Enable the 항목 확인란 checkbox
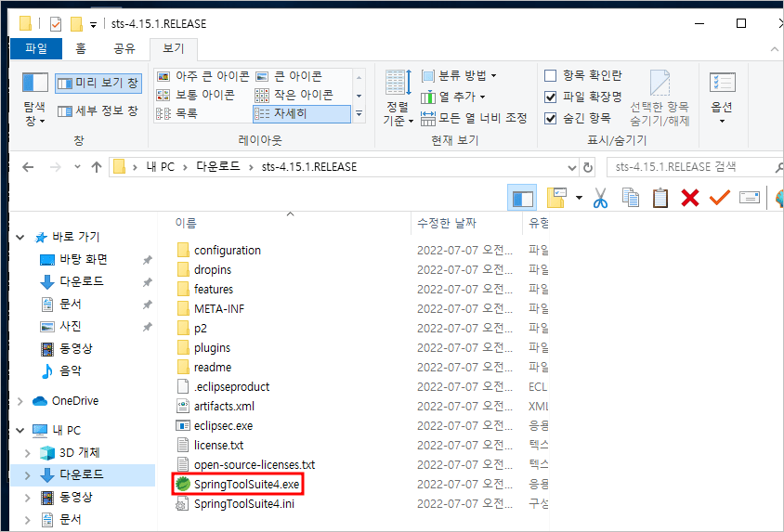 550,76
